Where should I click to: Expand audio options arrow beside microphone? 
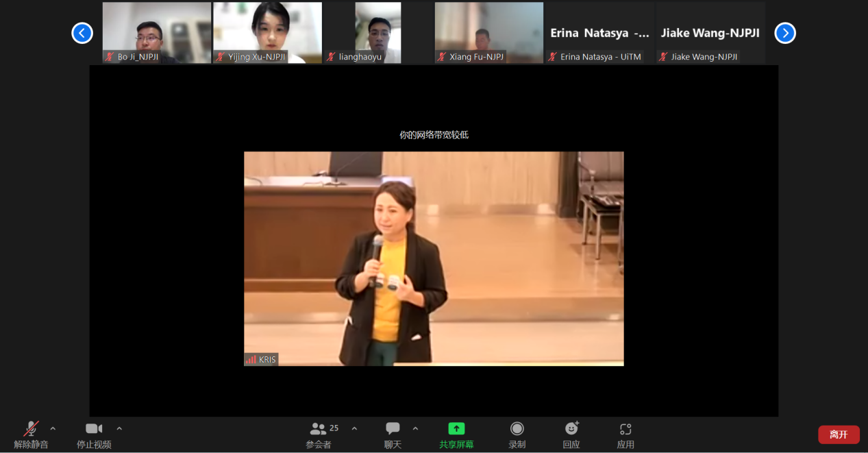click(x=53, y=429)
